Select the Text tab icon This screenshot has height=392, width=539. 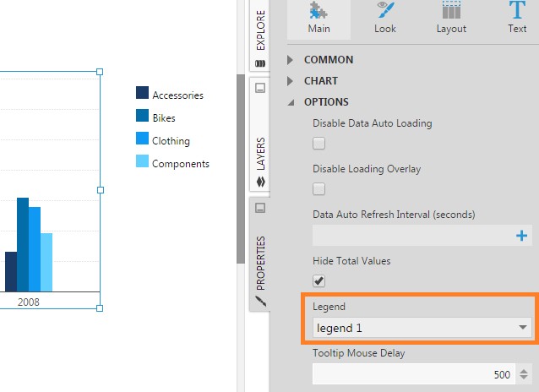517,19
